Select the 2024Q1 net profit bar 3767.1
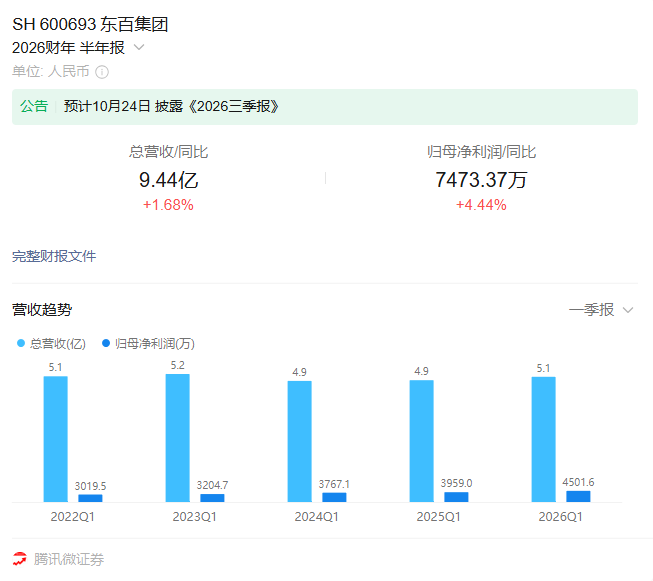The height and width of the screenshot is (581, 653). point(334,497)
